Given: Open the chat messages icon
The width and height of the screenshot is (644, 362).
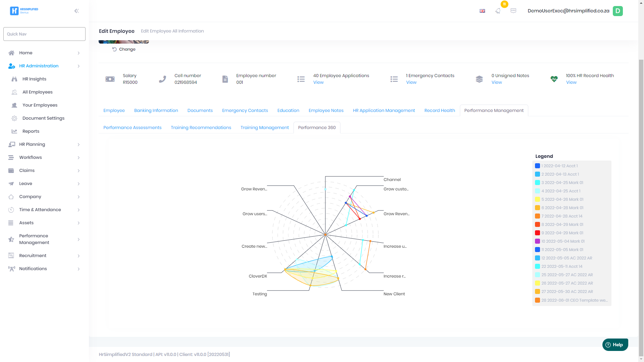Looking at the screenshot, I should pos(513,11).
